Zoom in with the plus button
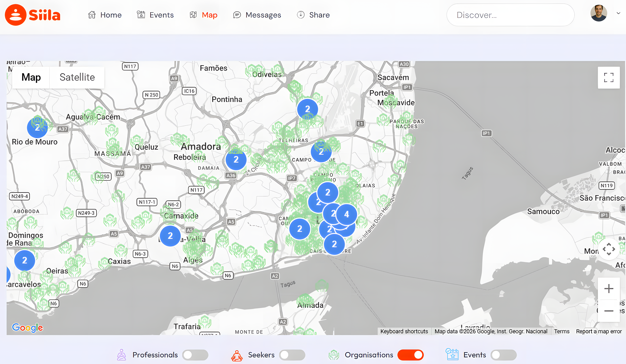Viewport: 626px width, 364px height. 609,289
